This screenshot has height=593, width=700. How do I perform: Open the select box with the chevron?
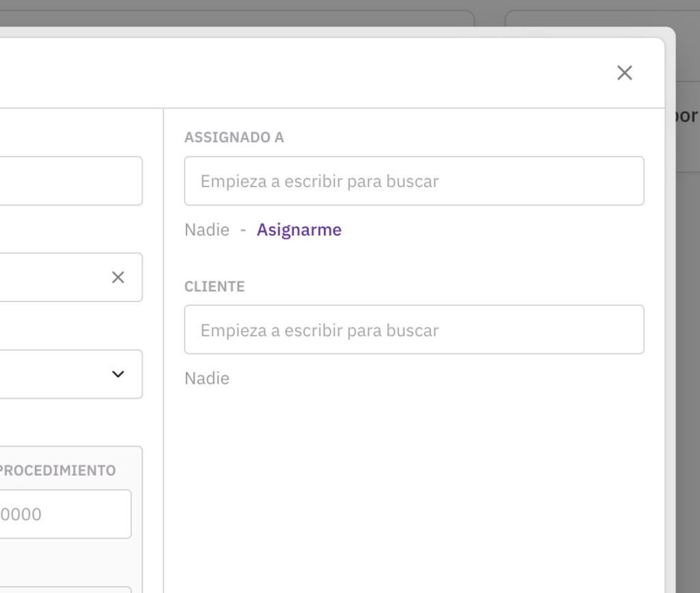[55, 374]
